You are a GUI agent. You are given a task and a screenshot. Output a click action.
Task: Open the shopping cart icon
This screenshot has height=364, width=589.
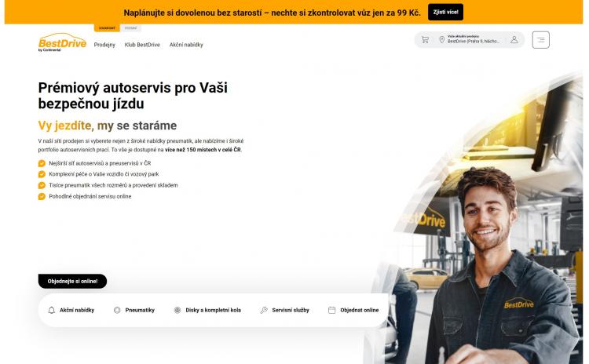pos(425,40)
